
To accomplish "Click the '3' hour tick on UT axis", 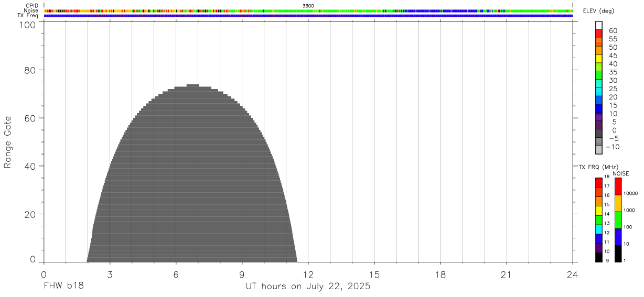I will [x=110, y=274].
